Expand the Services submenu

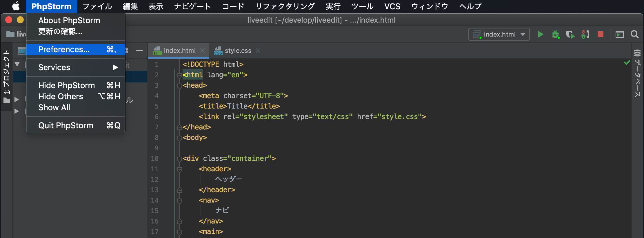point(76,67)
